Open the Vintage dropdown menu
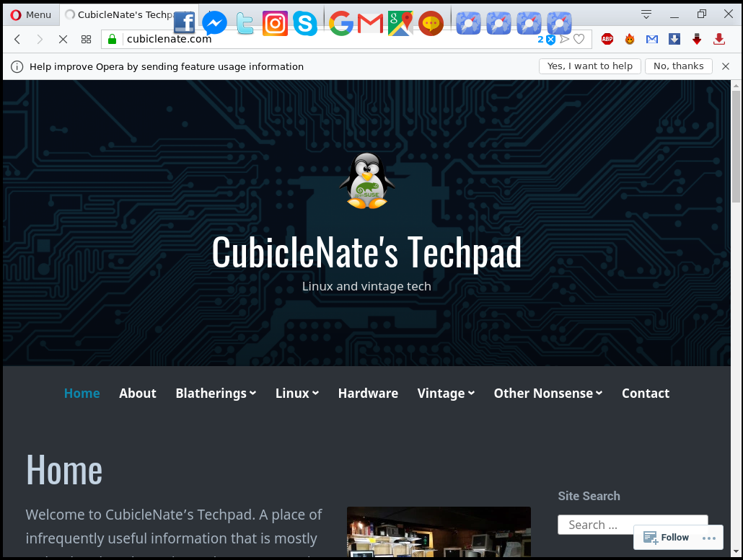 click(446, 394)
